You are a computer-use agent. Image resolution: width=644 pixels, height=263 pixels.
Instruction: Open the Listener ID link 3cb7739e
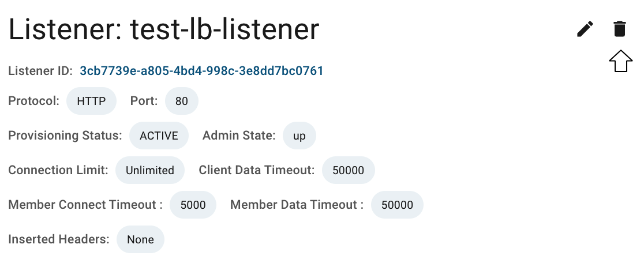click(201, 70)
